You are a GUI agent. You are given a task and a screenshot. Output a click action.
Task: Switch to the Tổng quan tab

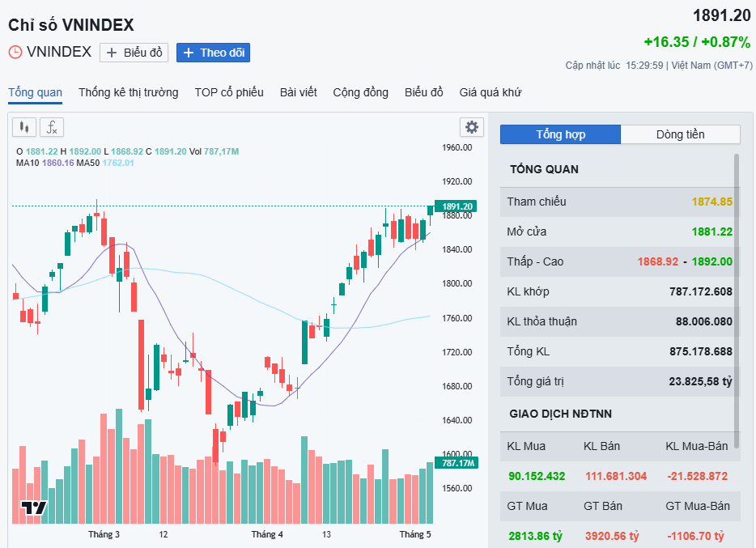pos(35,92)
